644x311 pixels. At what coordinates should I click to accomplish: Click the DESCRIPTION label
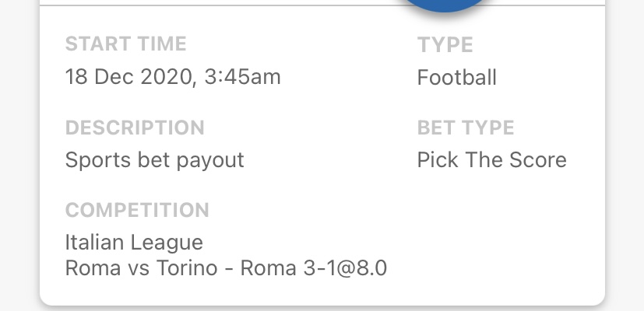[x=135, y=128]
